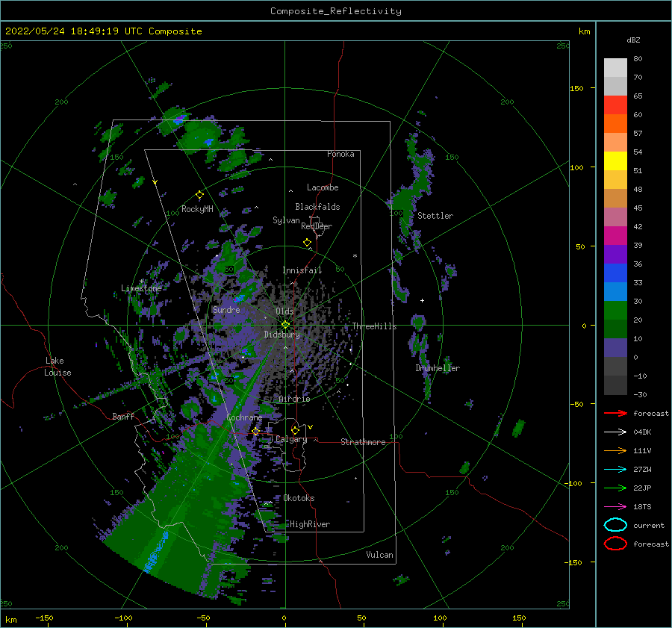Click the red forecast ellipse icon
The image size is (672, 628).
(x=615, y=544)
